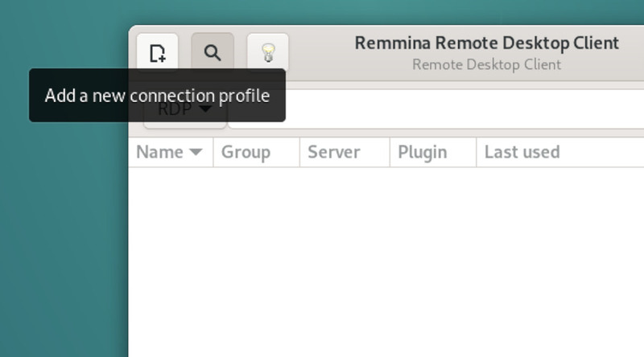Click the divider between Plugin and Last used
The height and width of the screenshot is (357, 644).
pos(476,152)
